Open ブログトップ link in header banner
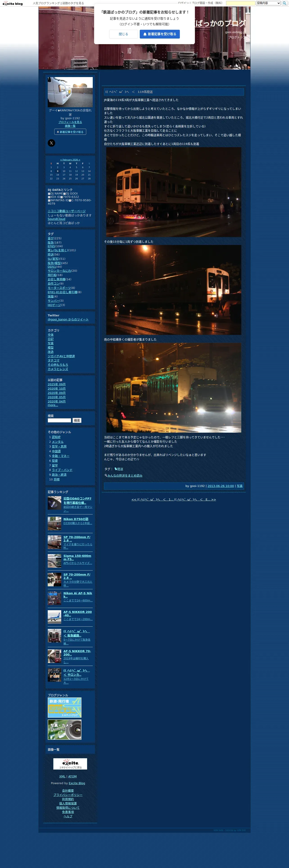289x868 pixels. pos(237,37)
